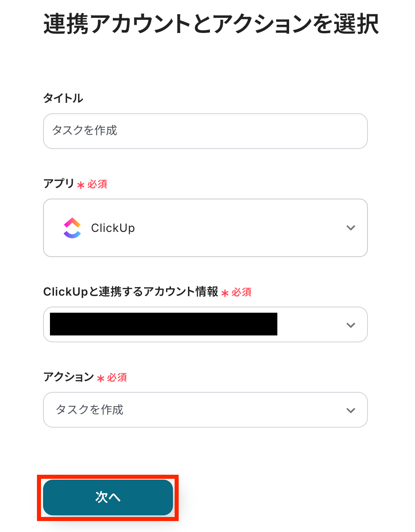
Task: Click the ClickUpと連携するアカウント情報 label
Action: tap(131, 292)
